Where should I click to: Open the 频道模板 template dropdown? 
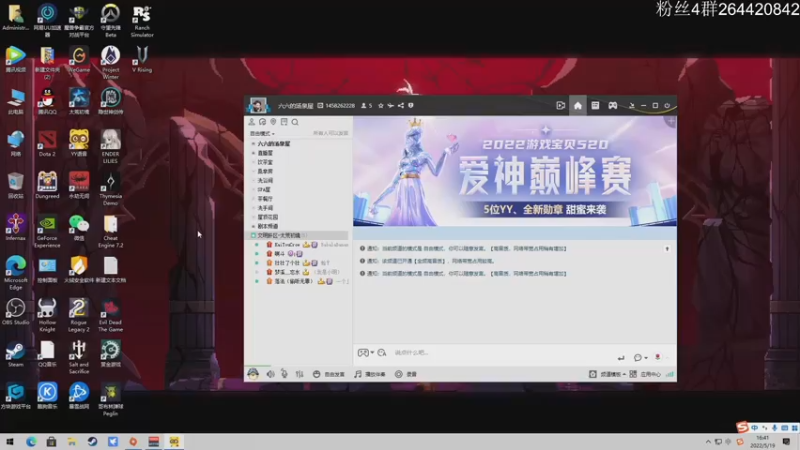(608, 374)
